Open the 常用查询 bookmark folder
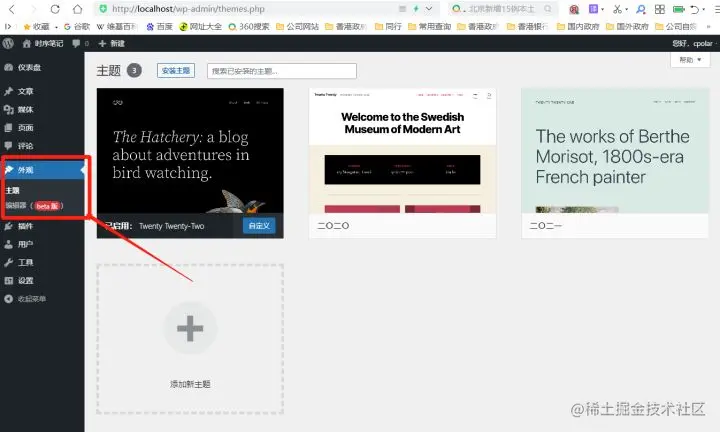This screenshot has height=432, width=720. (430, 27)
